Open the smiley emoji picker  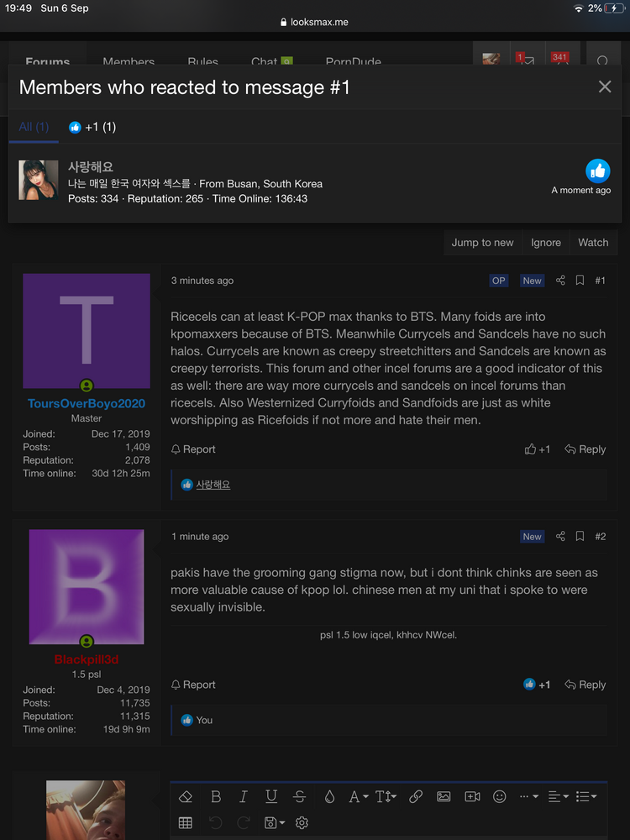500,796
